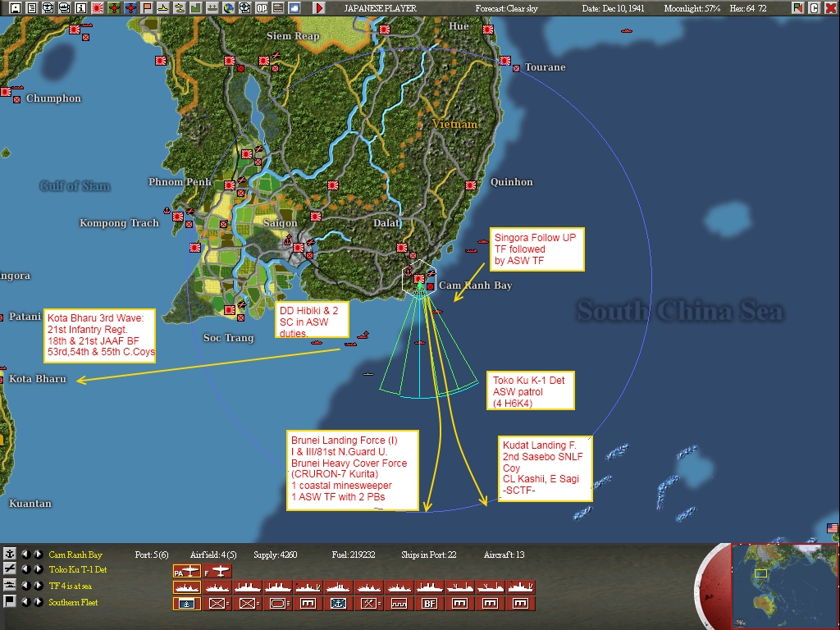
Task: Select the 'F' fighter aircraft unit icon
Action: coord(217,572)
